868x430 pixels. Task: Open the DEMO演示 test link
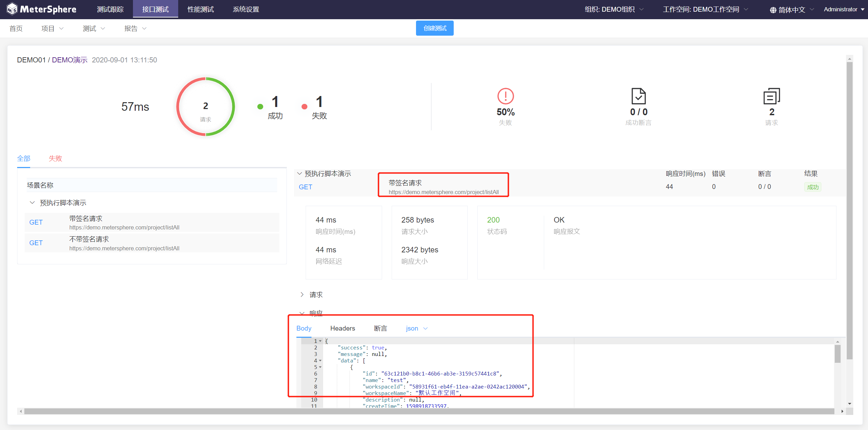point(70,60)
